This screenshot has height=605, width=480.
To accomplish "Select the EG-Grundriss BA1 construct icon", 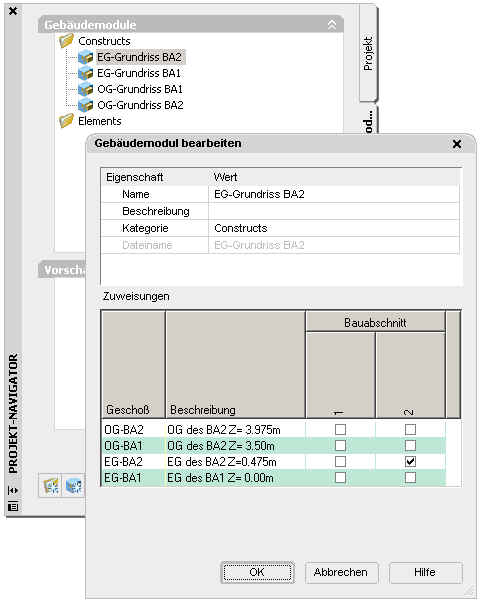I will point(86,73).
